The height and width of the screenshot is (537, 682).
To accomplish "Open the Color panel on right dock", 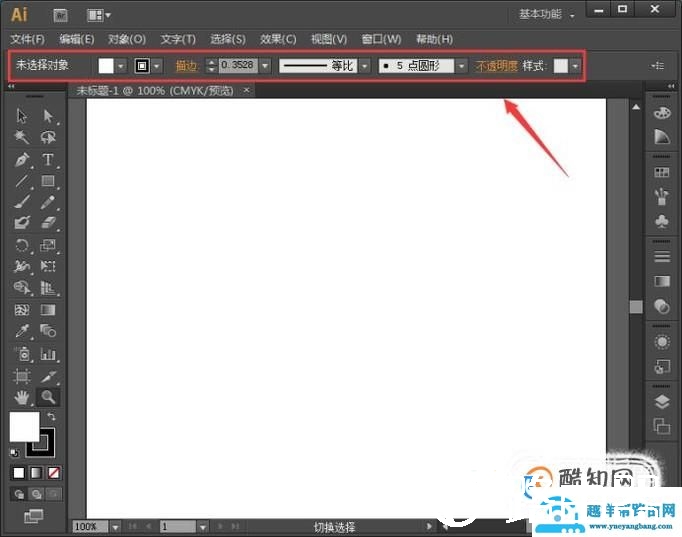I will click(x=662, y=113).
